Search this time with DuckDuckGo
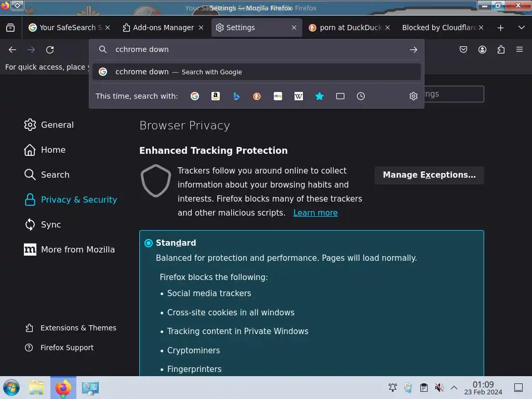 point(257,96)
